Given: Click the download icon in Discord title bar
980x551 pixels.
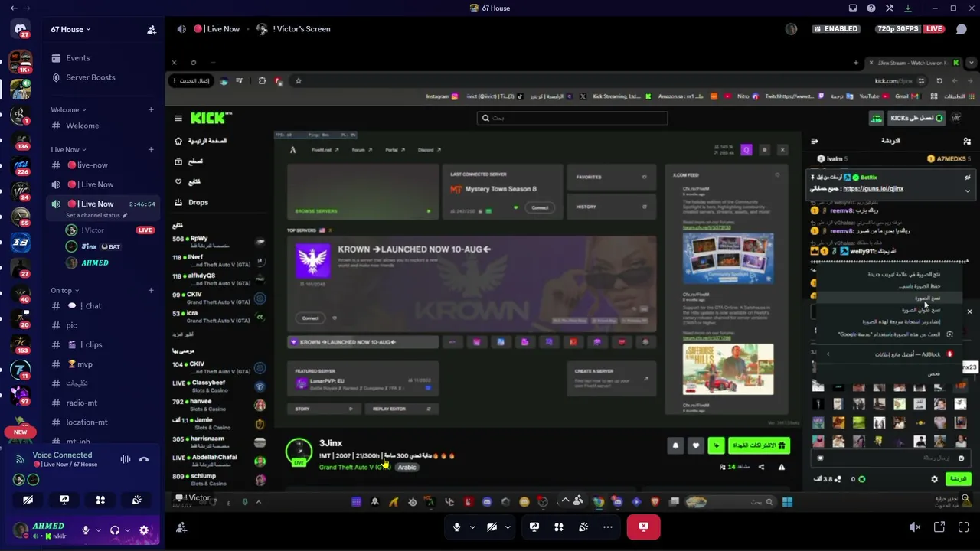Looking at the screenshot, I should coord(908,8).
